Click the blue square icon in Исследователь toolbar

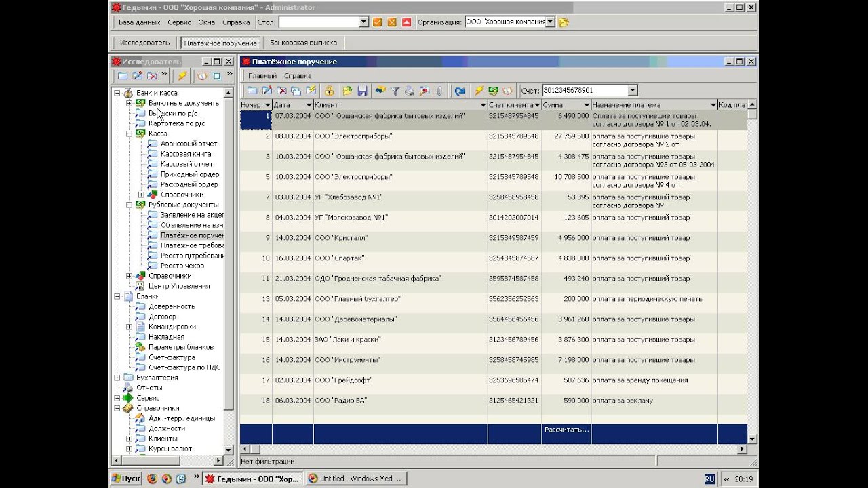[x=217, y=76]
